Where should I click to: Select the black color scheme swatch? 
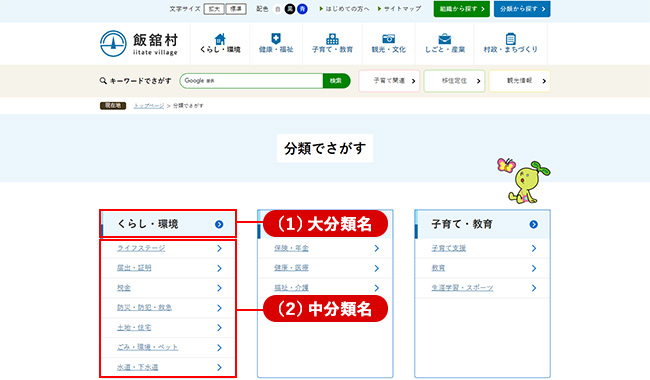point(290,9)
